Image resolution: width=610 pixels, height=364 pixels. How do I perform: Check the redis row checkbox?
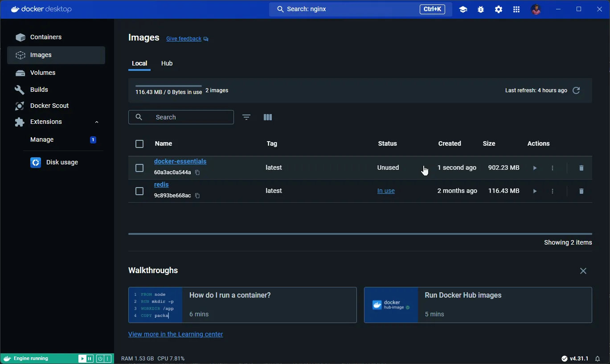coord(139,191)
